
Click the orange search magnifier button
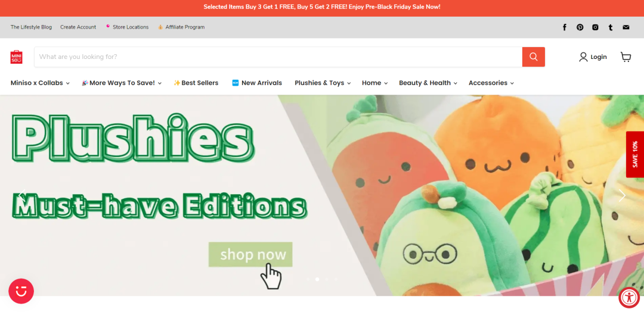coord(534,57)
